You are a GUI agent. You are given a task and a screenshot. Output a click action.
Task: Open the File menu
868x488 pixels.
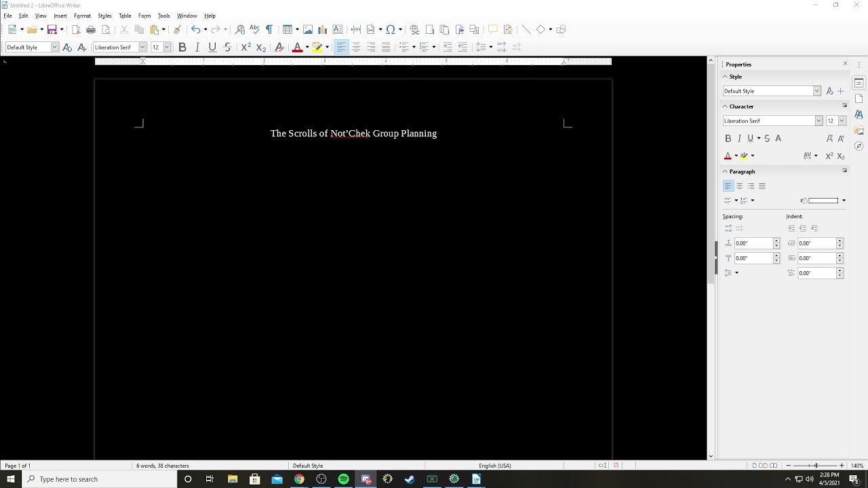(7, 16)
